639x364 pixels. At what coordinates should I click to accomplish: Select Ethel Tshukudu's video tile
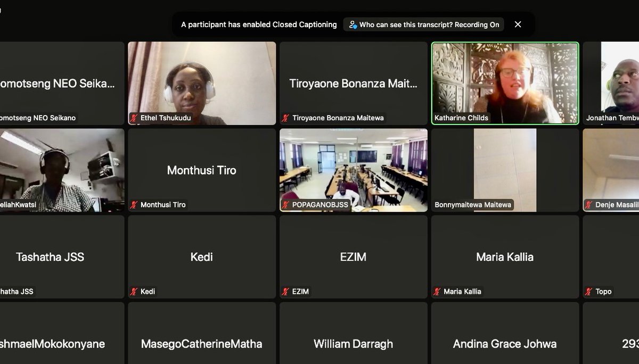pyautogui.click(x=202, y=84)
